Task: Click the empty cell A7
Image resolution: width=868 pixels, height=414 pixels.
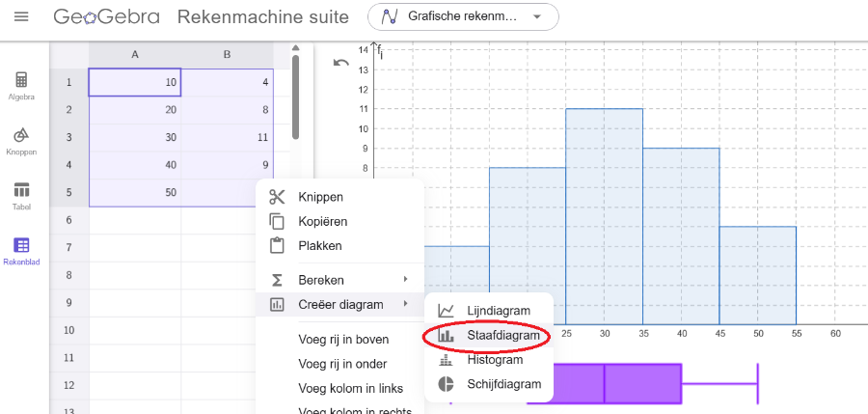Action: (x=135, y=248)
